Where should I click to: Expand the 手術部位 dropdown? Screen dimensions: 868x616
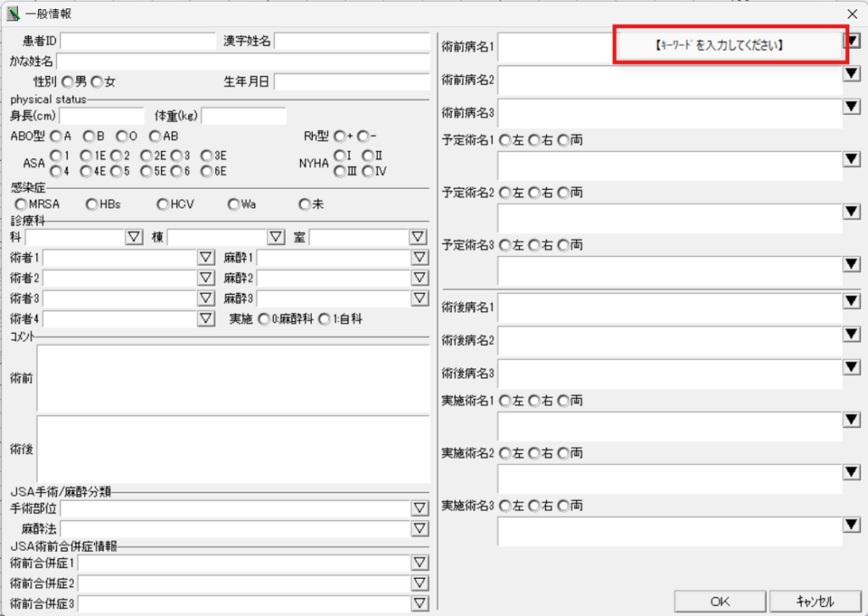click(419, 508)
